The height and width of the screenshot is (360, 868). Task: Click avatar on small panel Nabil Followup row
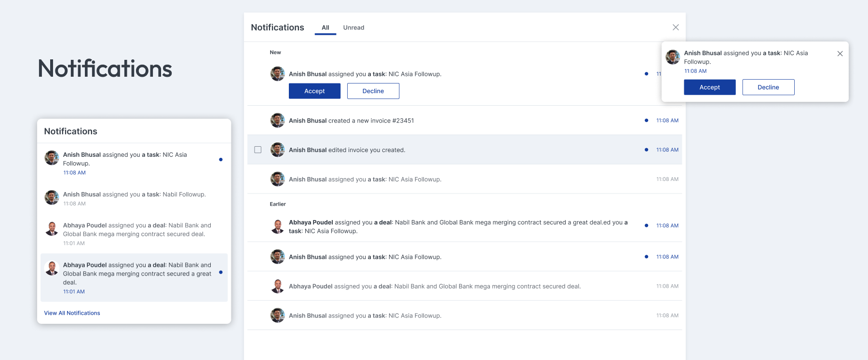pos(52,197)
